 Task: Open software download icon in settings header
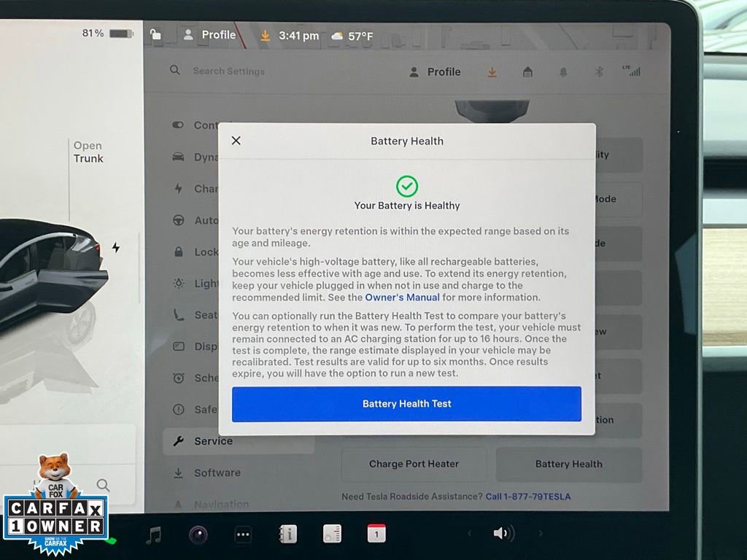click(x=492, y=72)
